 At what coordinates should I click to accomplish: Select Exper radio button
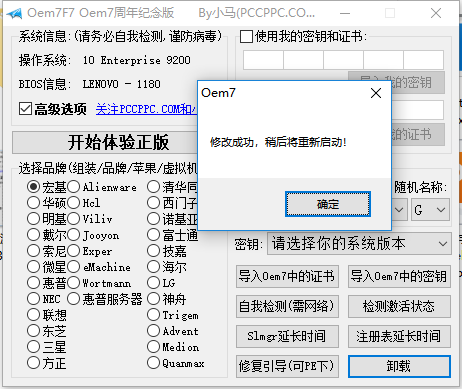tap(74, 251)
